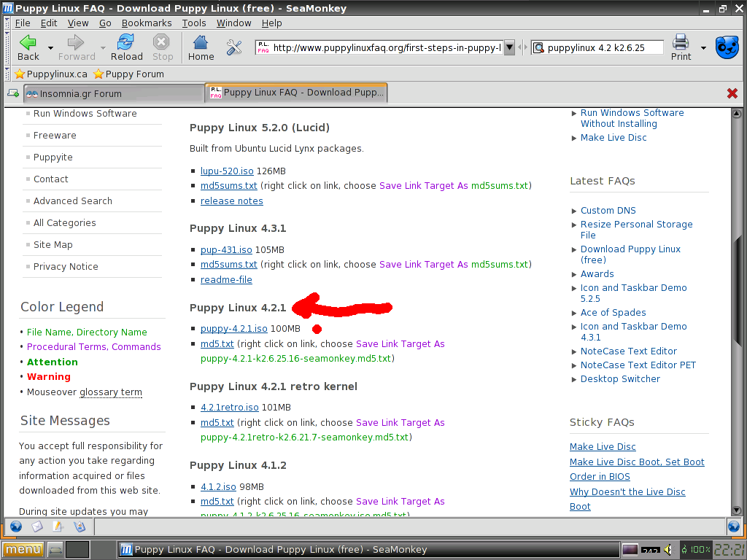747x560 pixels.
Task: Download pup-431.iso link
Action: (x=226, y=249)
